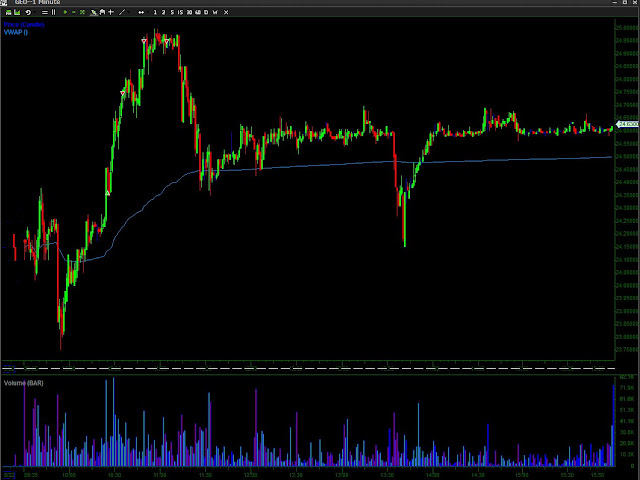The image size is (640, 480).
Task: Switch to the 15 minute interval
Action: (x=180, y=12)
